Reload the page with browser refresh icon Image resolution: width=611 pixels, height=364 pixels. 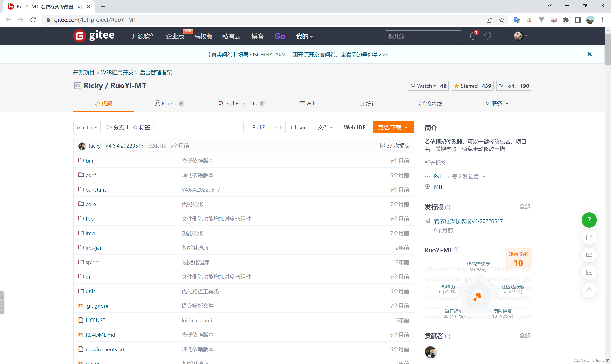click(x=33, y=20)
